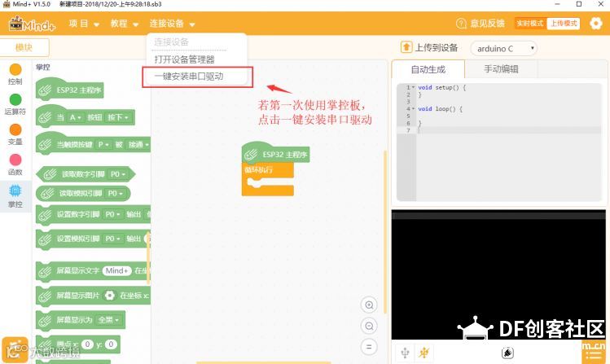Click the workspace vertical scrollbar
The height and width of the screenshot is (364, 610).
click(x=385, y=231)
